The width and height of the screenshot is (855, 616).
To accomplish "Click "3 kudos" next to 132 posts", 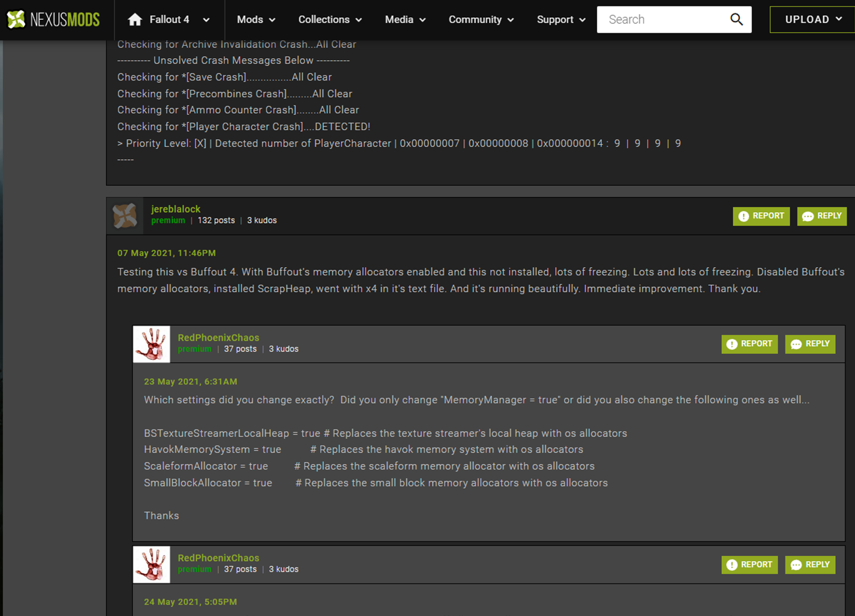I will 262,220.
